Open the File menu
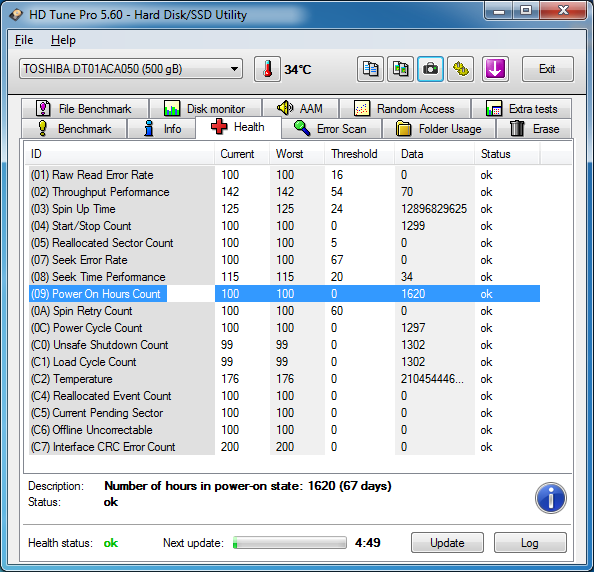594x572 pixels. tap(24, 40)
